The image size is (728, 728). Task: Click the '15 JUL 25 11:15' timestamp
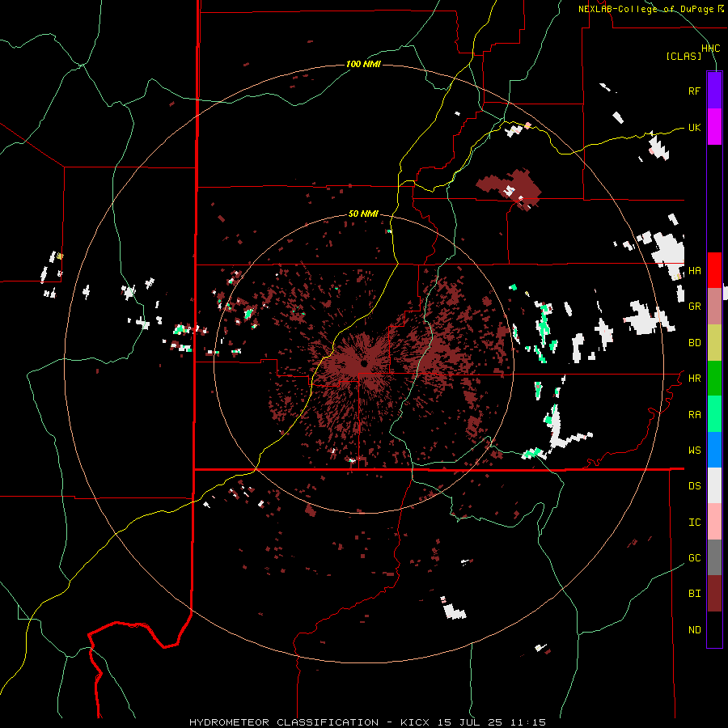click(x=491, y=722)
